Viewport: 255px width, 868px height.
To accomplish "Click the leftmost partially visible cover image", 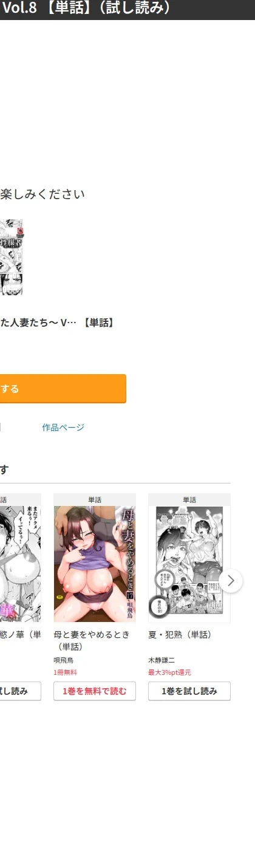I will click(21, 564).
